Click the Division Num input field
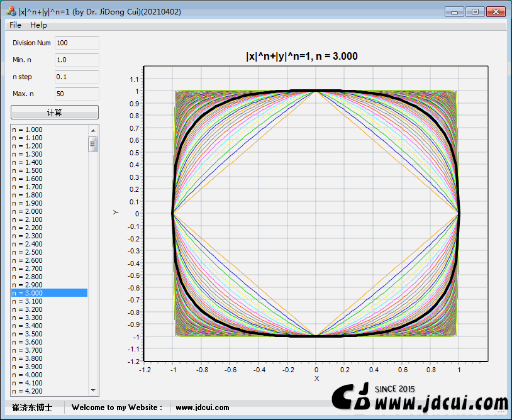This screenshot has width=512, height=420. (77, 43)
